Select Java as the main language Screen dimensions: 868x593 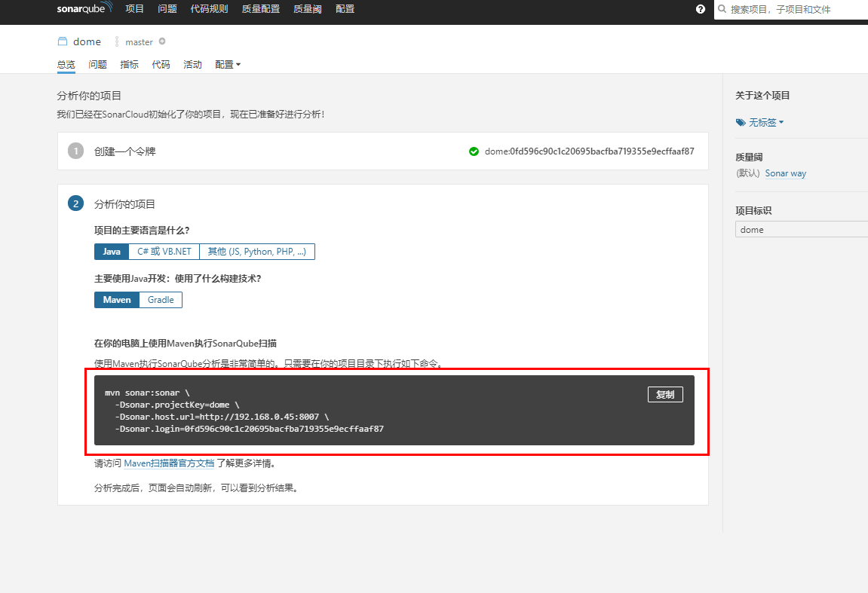112,252
